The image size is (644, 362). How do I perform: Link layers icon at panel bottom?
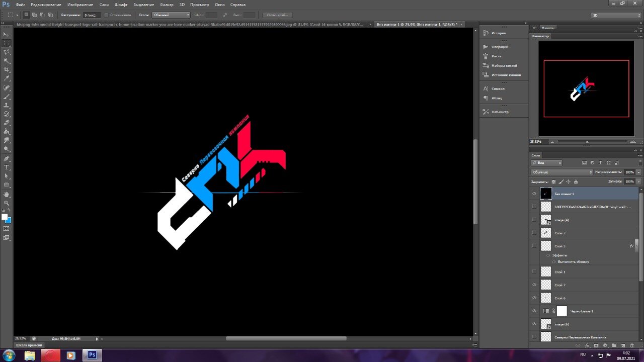point(578,345)
